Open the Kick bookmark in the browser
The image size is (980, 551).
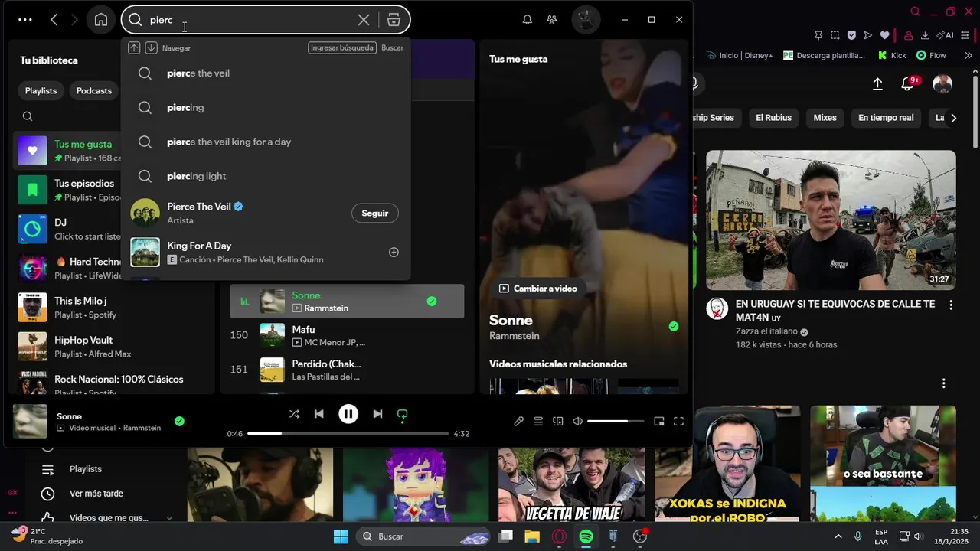click(x=892, y=55)
